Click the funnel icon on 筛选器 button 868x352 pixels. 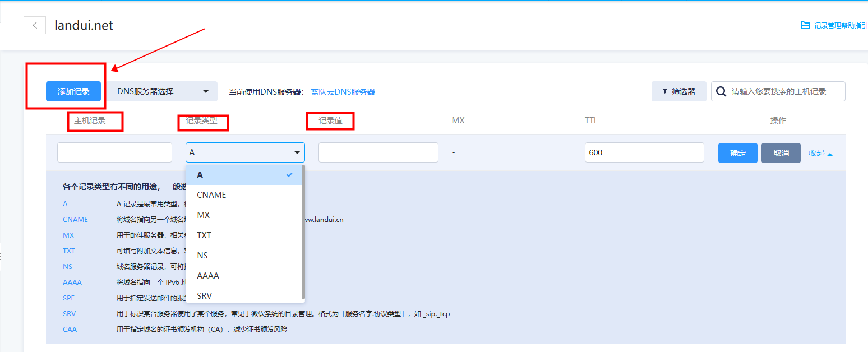pos(665,91)
